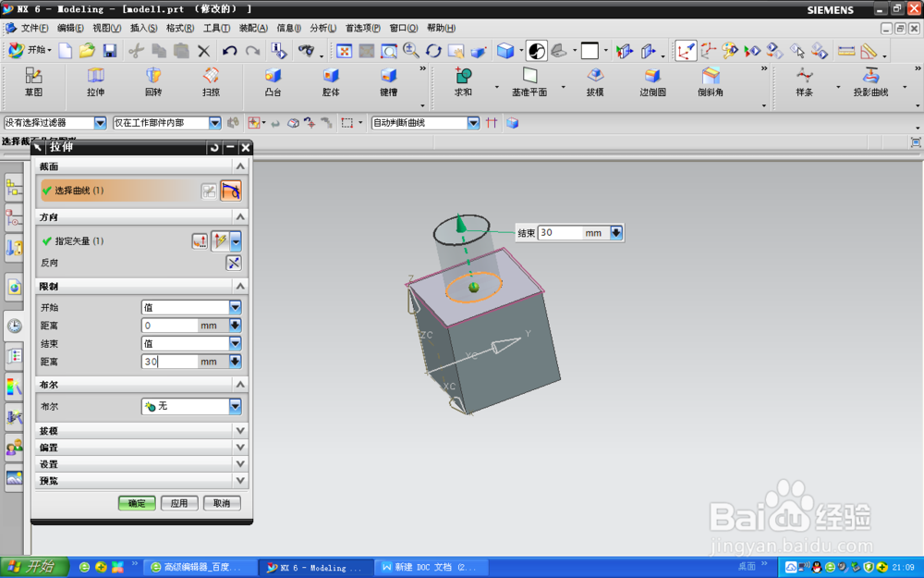Open the History clock tab in sidebar
This screenshot has width=924, height=578.
tap(14, 326)
